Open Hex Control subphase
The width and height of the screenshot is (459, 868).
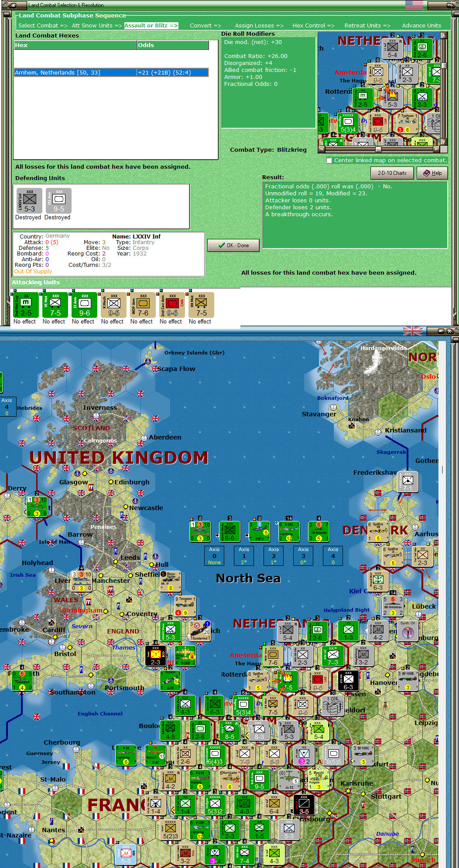314,25
